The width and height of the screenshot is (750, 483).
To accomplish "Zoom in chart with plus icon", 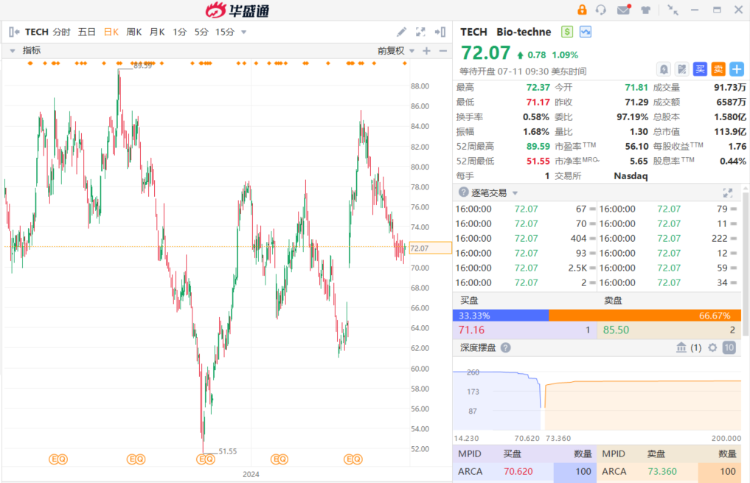I will [x=427, y=51].
